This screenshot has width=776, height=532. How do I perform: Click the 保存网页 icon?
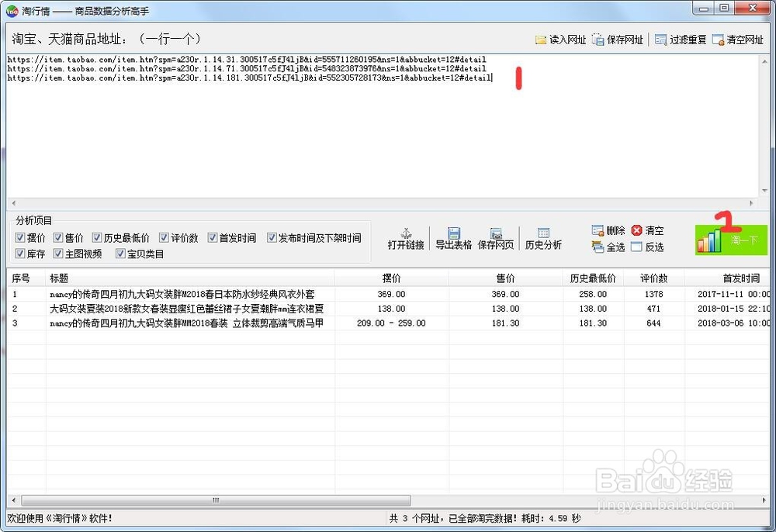point(495,240)
